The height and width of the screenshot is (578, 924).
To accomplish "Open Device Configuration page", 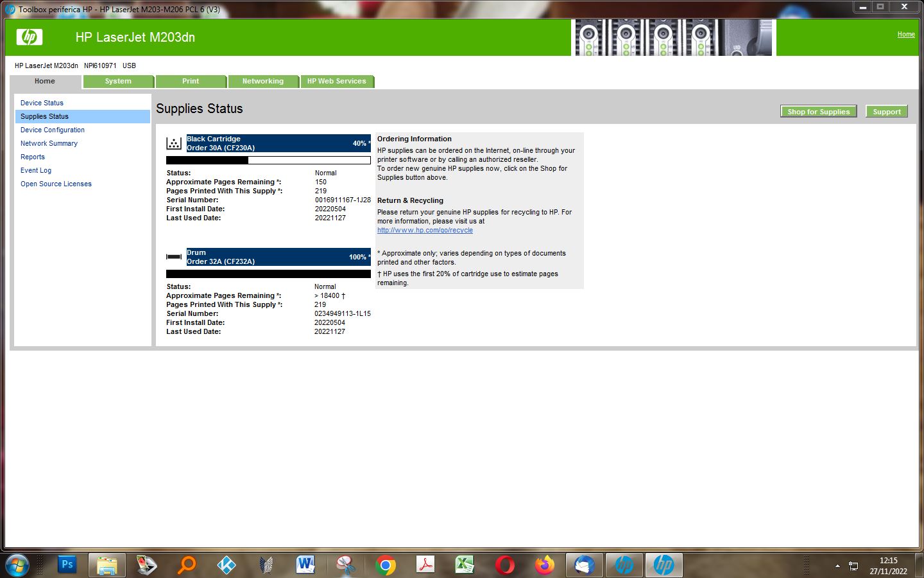I will pyautogui.click(x=53, y=130).
